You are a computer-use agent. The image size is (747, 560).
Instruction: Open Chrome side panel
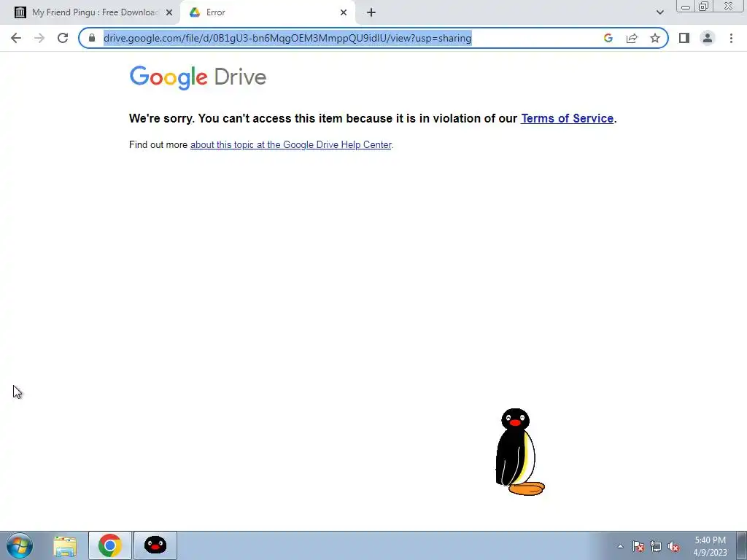click(x=684, y=38)
